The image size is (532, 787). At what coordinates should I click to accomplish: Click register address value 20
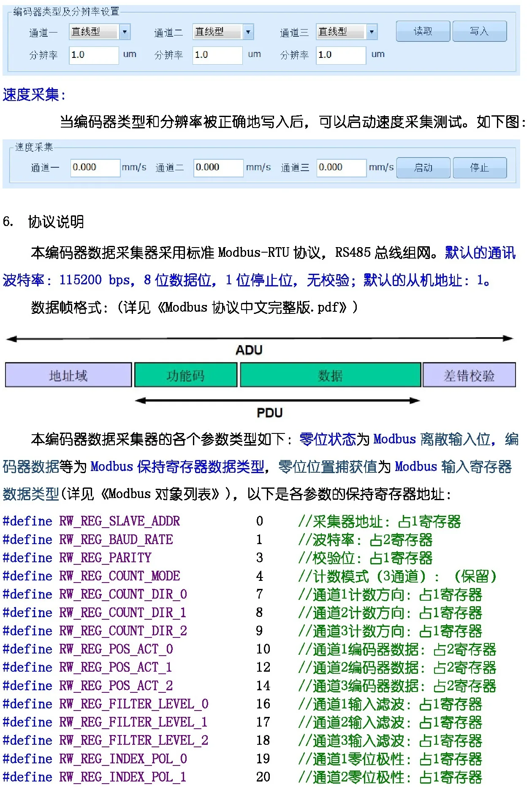[x=263, y=777]
